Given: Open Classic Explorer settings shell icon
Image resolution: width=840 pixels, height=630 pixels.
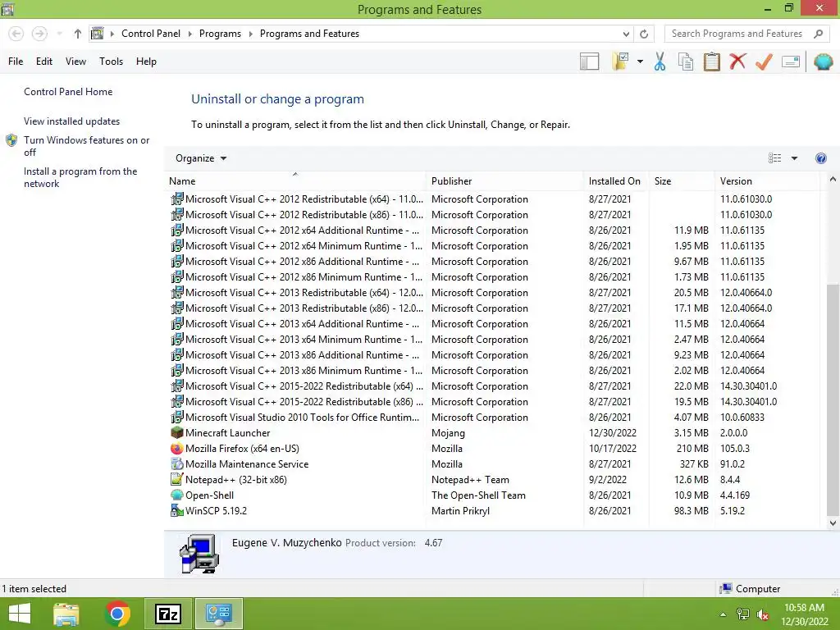Looking at the screenshot, I should [x=824, y=62].
